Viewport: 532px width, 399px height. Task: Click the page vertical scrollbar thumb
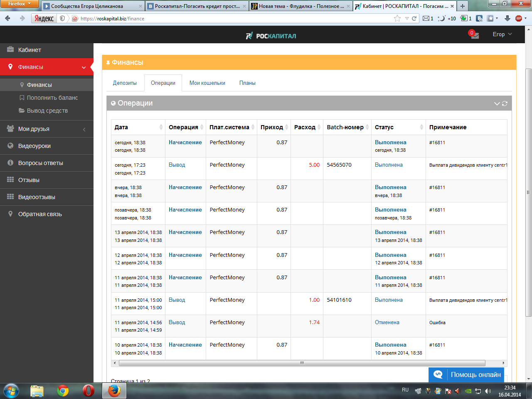[528, 192]
